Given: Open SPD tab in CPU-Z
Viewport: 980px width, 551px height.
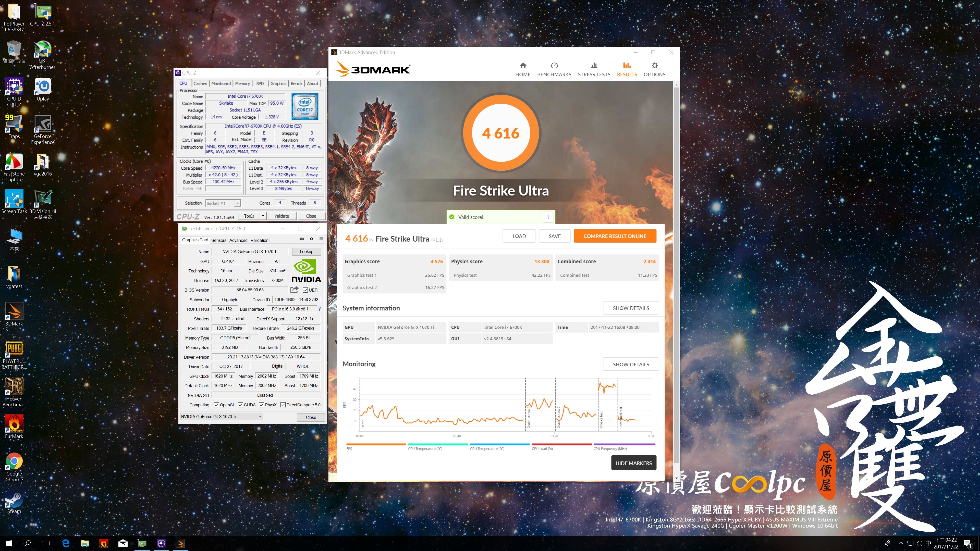Looking at the screenshot, I should pos(260,84).
